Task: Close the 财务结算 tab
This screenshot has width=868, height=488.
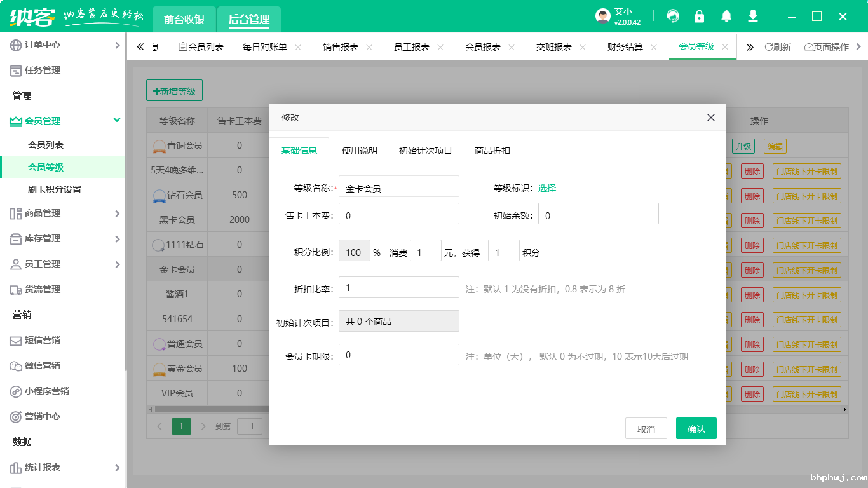Action: tap(654, 47)
